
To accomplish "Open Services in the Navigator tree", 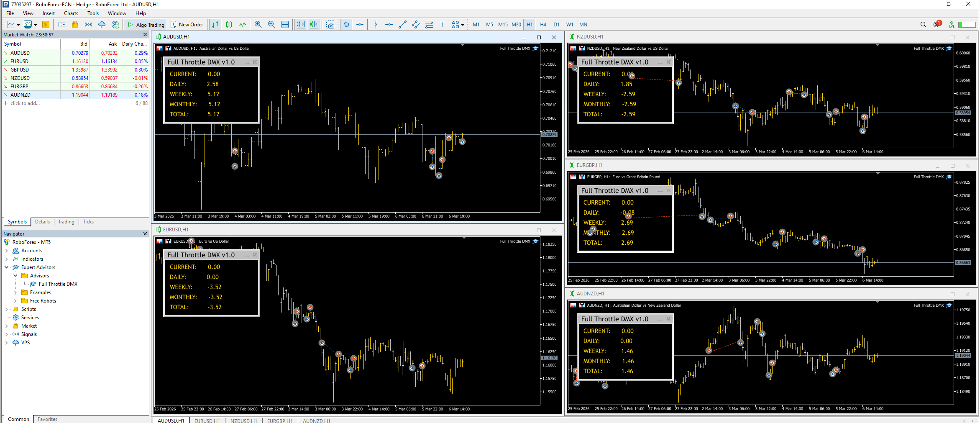I will click(30, 318).
